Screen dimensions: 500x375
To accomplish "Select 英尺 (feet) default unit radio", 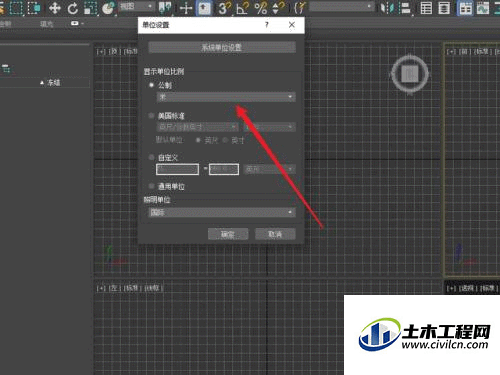I will pyautogui.click(x=198, y=140).
